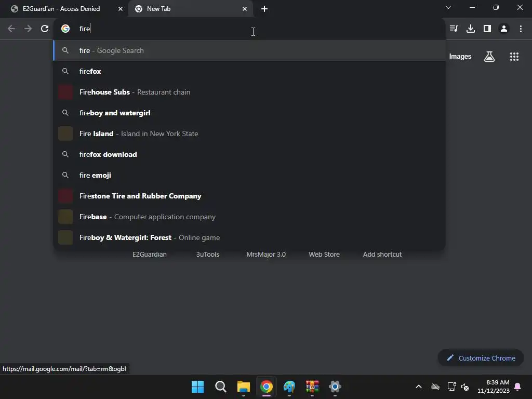Open the Paint app taskbar icon

coord(289,387)
